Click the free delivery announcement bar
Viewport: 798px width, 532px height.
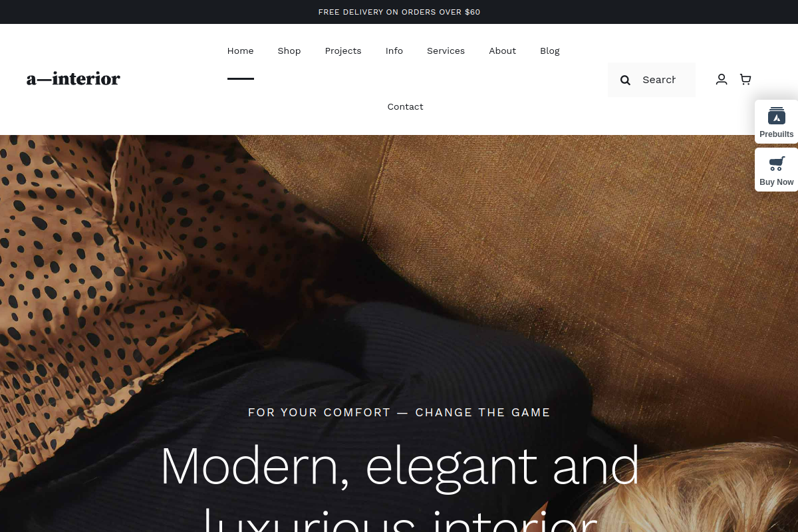[x=399, y=12]
